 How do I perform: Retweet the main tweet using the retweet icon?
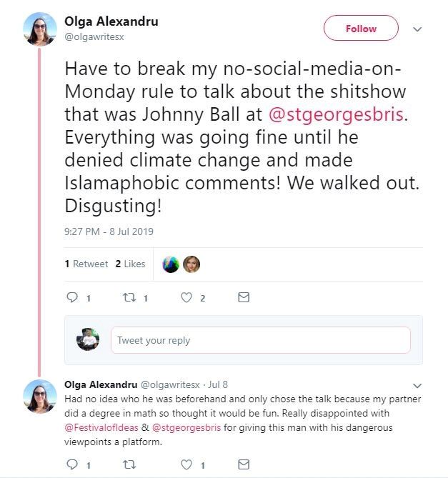pyautogui.click(x=129, y=298)
